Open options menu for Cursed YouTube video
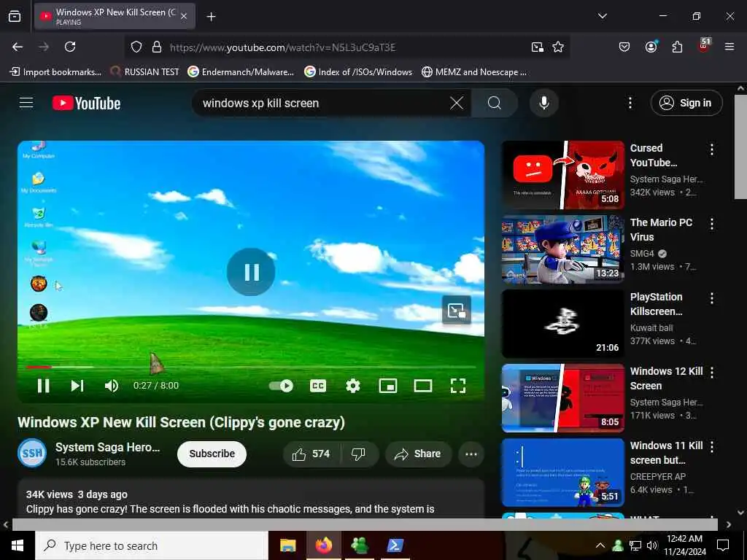Image resolution: width=747 pixels, height=560 pixels. pos(712,149)
